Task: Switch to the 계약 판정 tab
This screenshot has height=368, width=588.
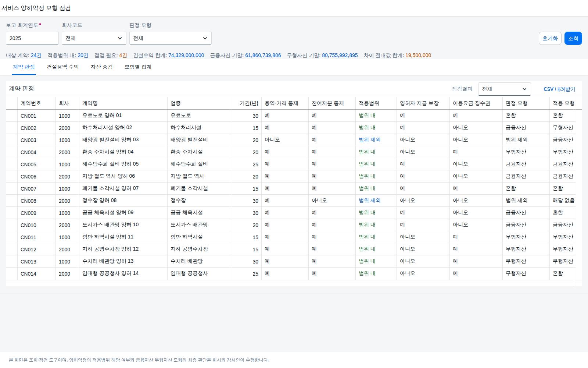Action: pyautogui.click(x=24, y=67)
